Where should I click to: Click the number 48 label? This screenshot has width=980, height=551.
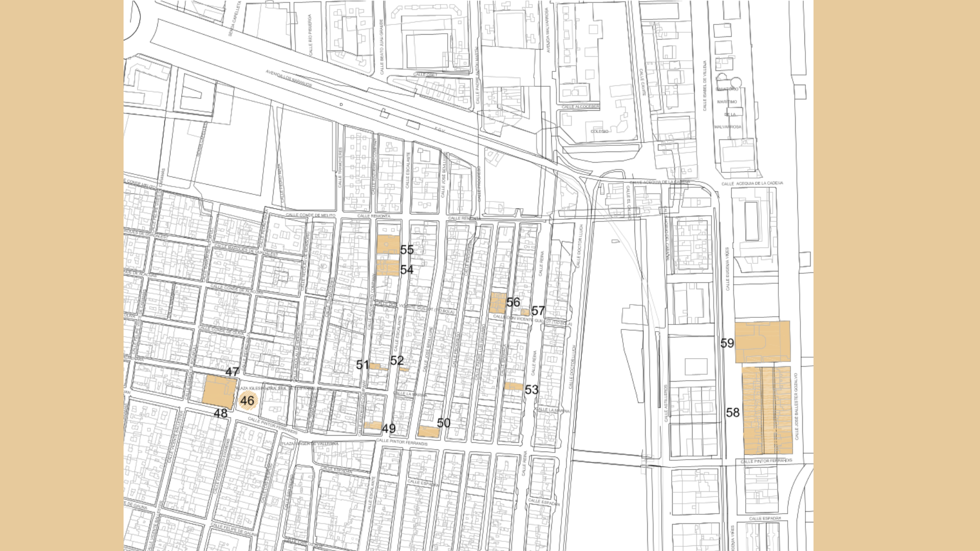click(220, 414)
